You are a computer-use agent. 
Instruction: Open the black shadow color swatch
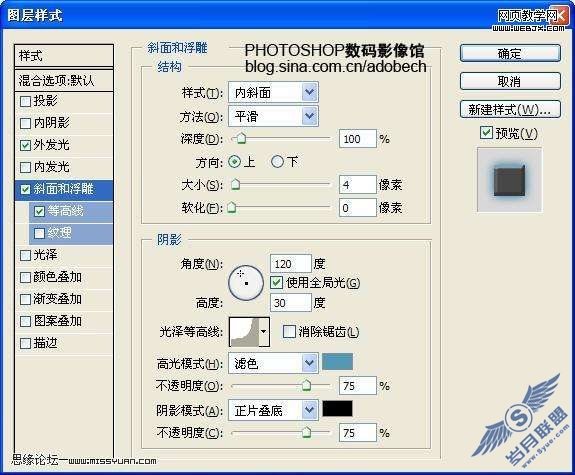pos(337,409)
